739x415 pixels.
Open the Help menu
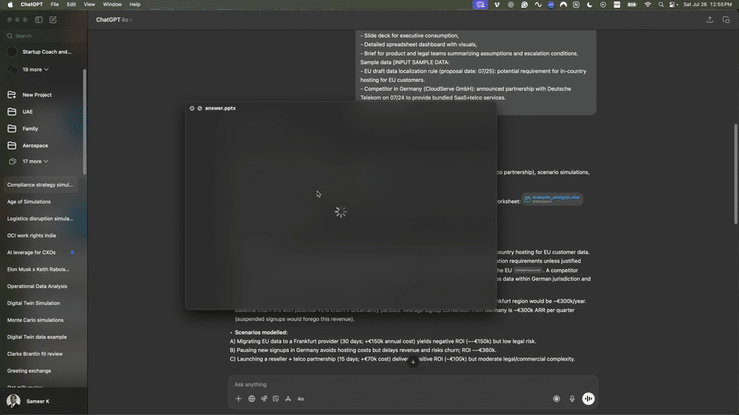coord(135,4)
